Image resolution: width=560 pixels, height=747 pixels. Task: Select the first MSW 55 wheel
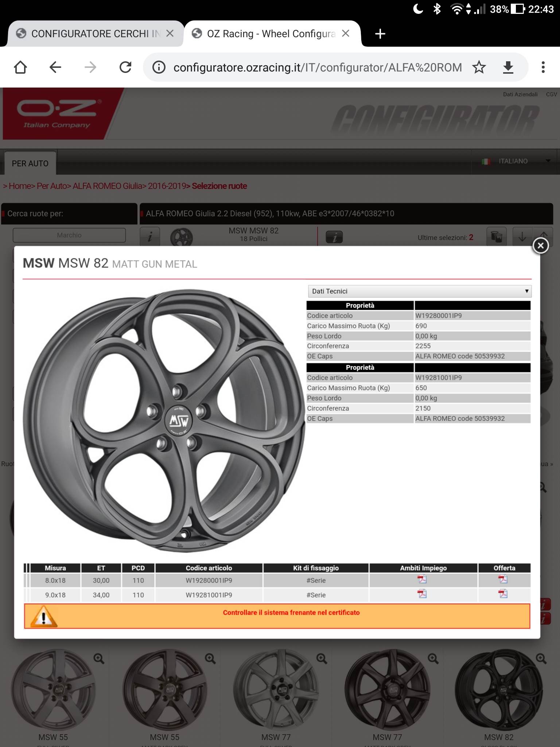click(x=53, y=689)
